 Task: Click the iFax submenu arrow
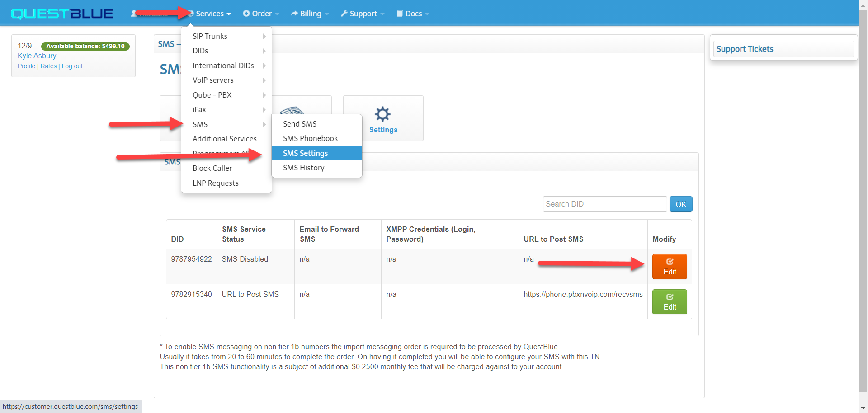pyautogui.click(x=264, y=109)
